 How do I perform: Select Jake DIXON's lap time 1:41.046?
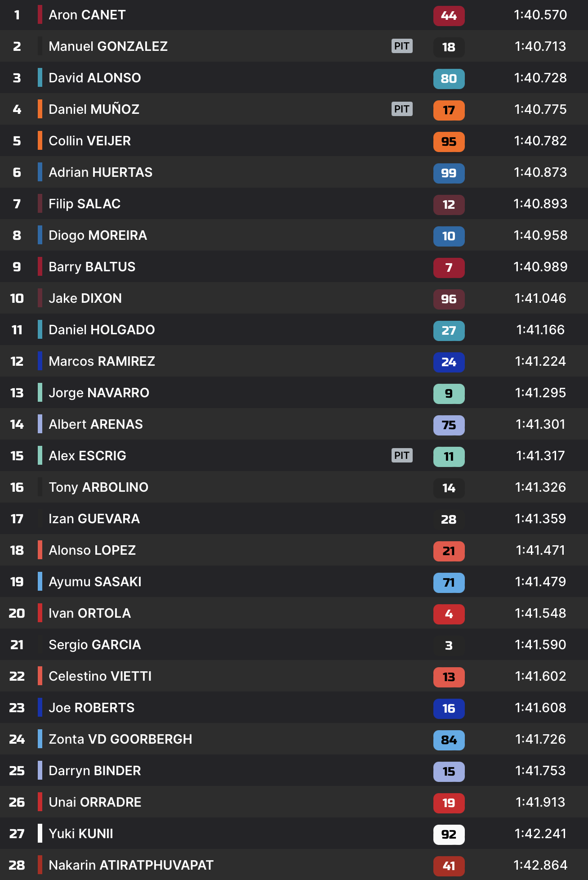tap(540, 298)
